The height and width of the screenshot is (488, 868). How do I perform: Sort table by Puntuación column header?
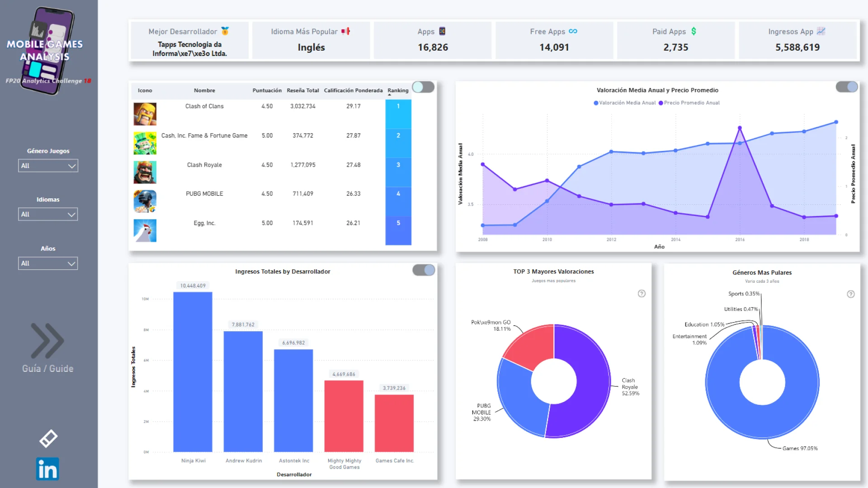coord(267,90)
